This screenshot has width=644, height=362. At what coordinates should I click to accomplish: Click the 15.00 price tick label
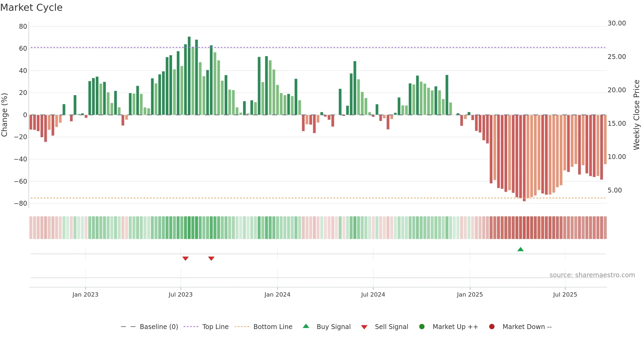point(617,124)
